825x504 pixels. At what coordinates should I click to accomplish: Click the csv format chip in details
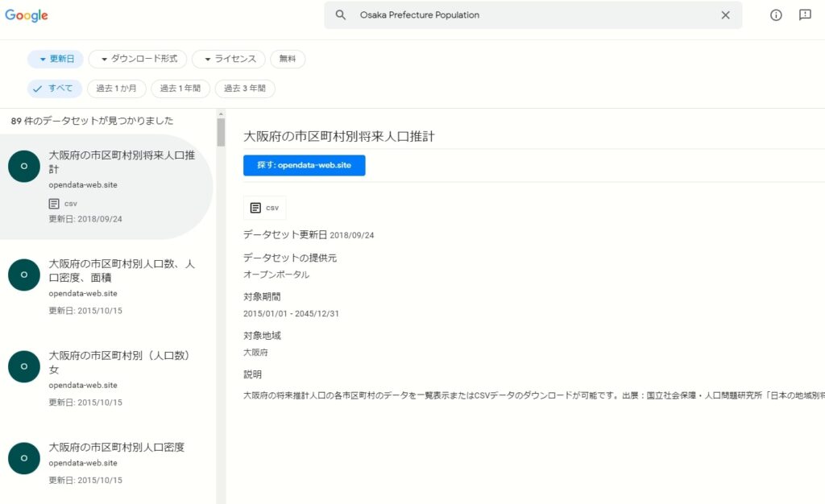click(264, 208)
